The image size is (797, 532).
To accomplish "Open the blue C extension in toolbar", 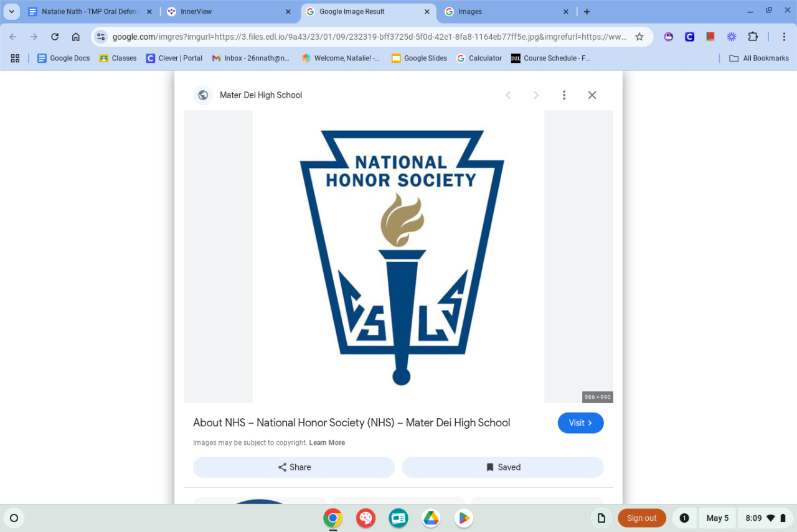I will pyautogui.click(x=689, y=37).
